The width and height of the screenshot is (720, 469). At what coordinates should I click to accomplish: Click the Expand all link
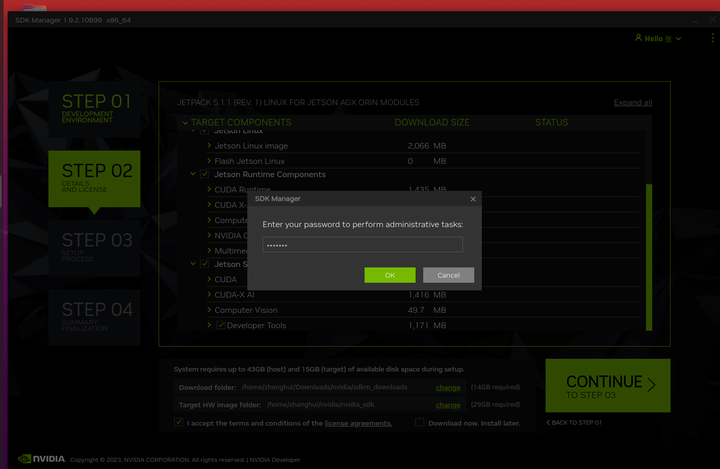tap(633, 102)
